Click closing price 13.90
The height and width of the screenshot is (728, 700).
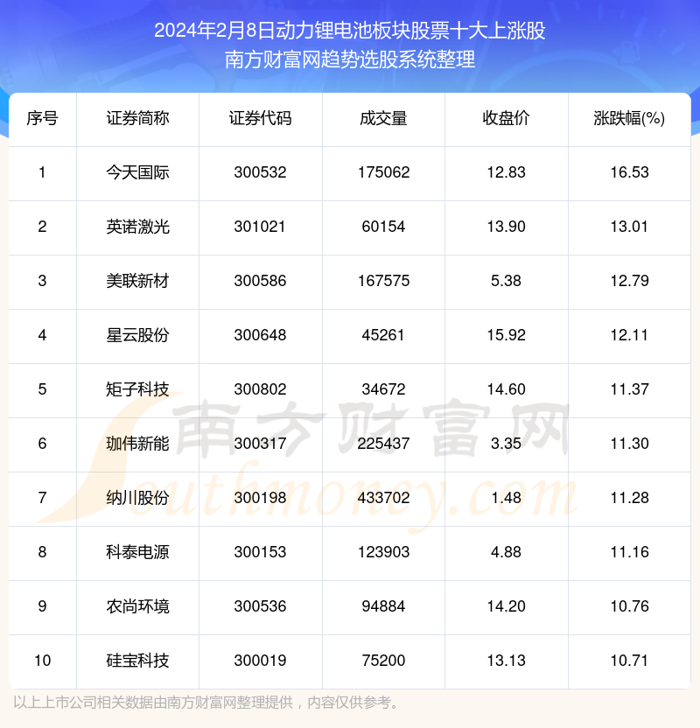[x=506, y=227]
